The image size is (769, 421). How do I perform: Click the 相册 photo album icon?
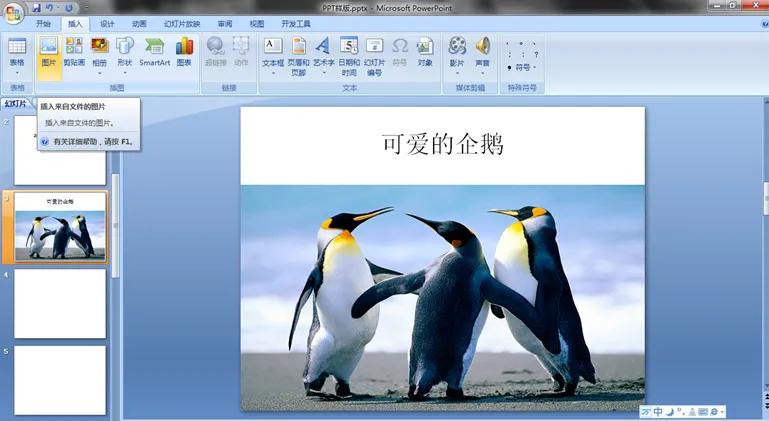[100, 46]
